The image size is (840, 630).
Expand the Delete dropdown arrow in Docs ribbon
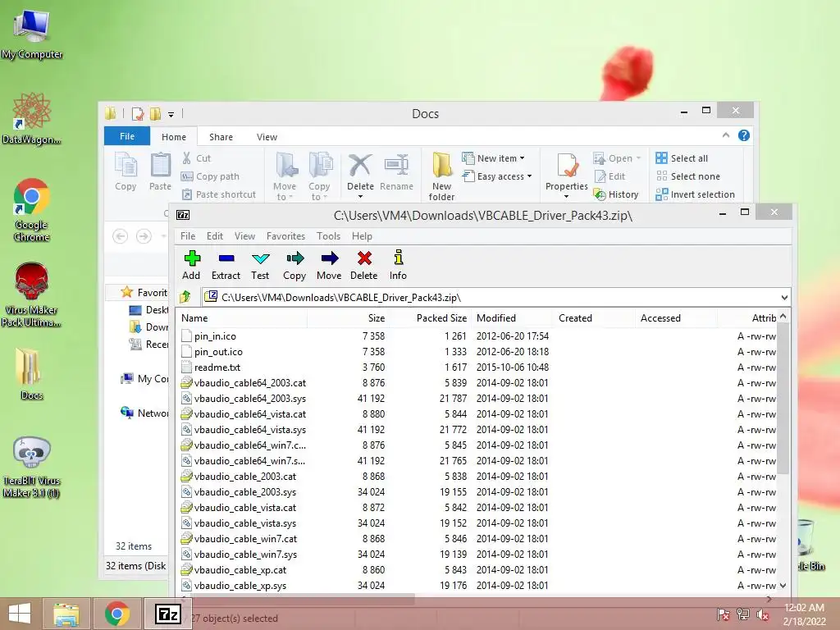pos(361,197)
